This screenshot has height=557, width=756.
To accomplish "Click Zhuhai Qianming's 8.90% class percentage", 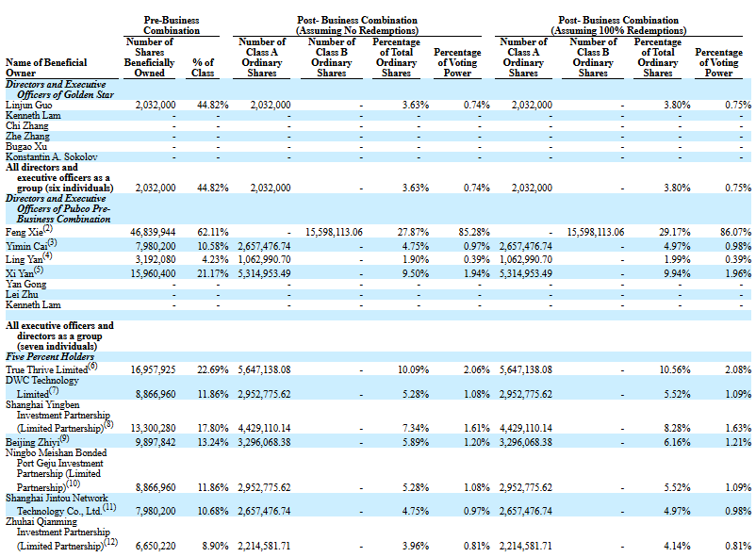I will (x=215, y=547).
